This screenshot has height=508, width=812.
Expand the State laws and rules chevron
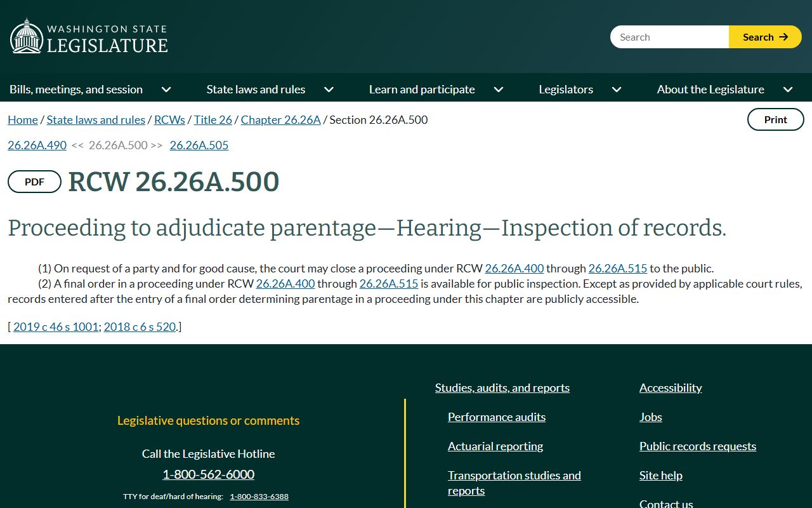coord(329,90)
